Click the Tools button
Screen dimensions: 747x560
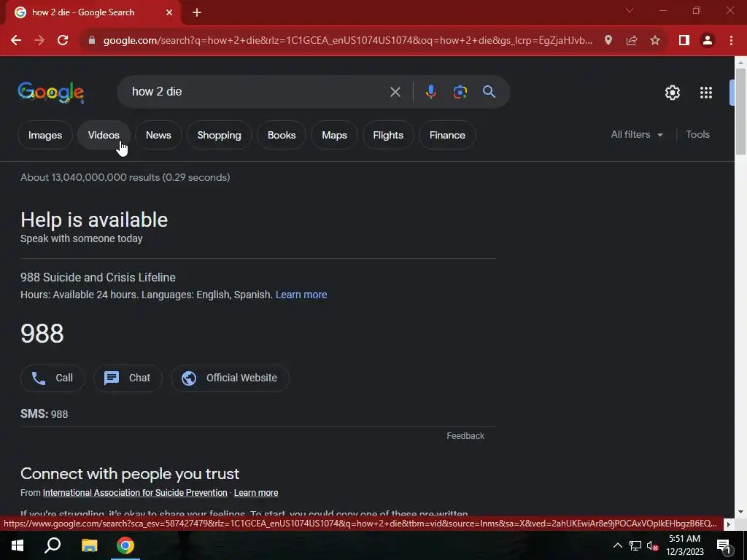pos(697,135)
